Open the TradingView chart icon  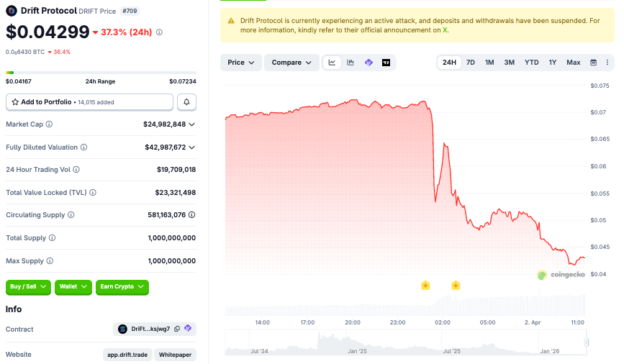point(386,63)
